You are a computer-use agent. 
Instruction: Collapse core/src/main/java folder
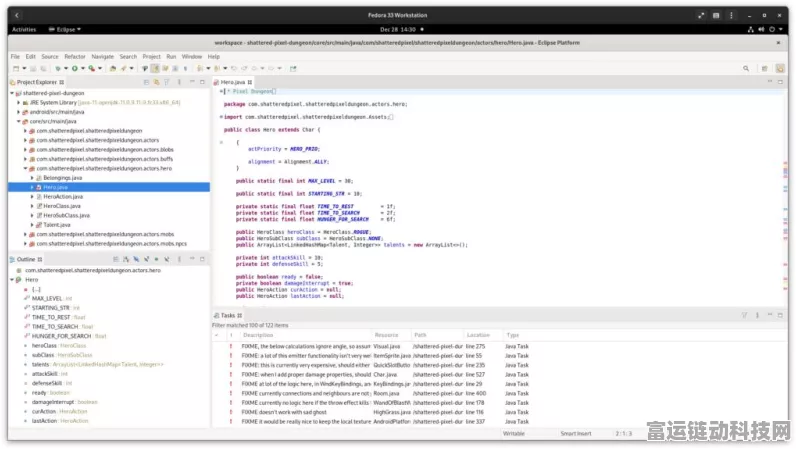(19, 121)
